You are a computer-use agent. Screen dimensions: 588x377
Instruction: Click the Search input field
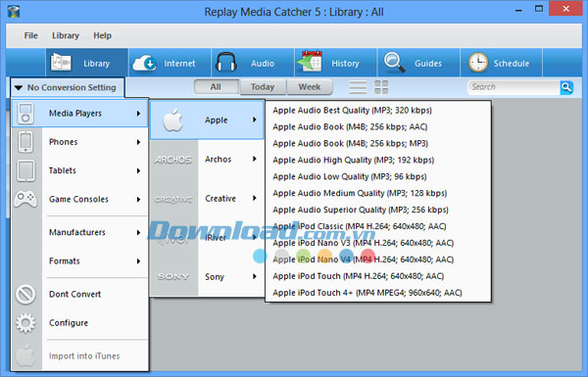tap(514, 87)
